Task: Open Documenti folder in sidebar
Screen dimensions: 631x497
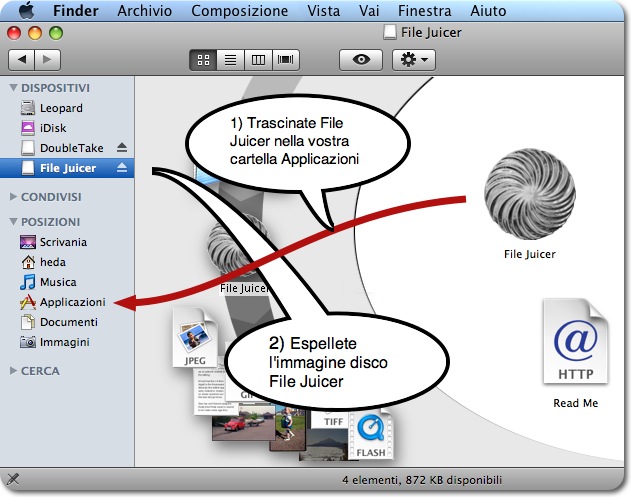Action: coord(67,322)
